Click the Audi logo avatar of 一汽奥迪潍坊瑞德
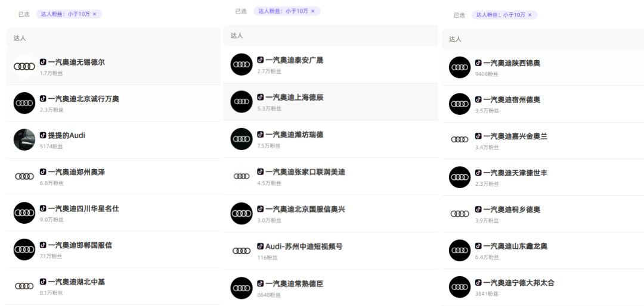 [x=241, y=139]
